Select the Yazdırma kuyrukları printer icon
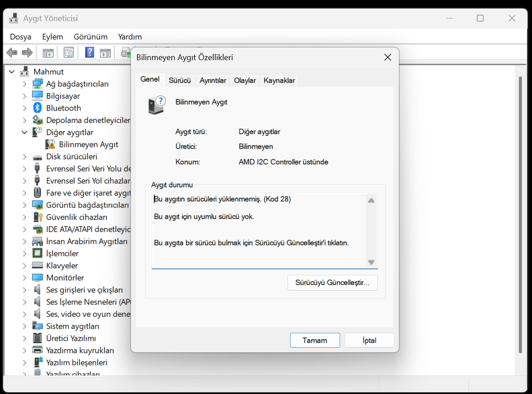The image size is (532, 394). coord(37,350)
